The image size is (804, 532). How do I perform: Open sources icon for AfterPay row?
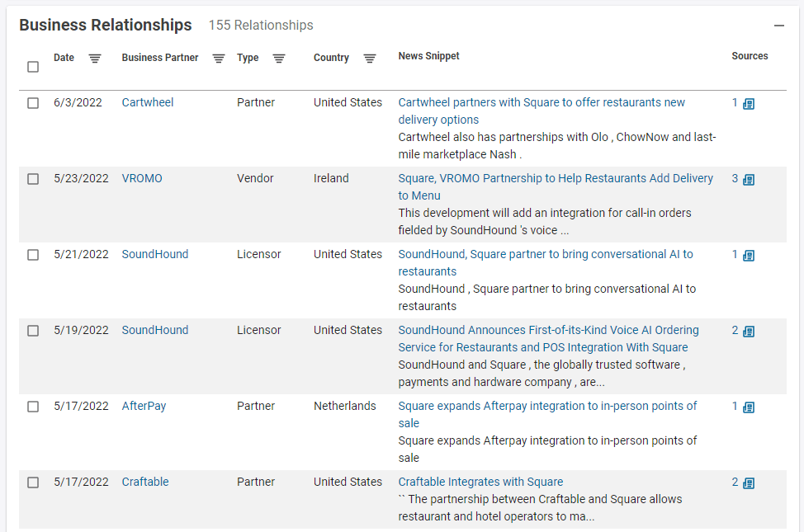[x=749, y=407]
